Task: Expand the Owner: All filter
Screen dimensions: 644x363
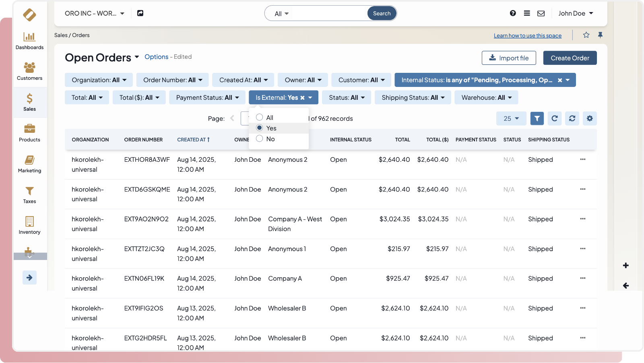Action: coord(303,80)
